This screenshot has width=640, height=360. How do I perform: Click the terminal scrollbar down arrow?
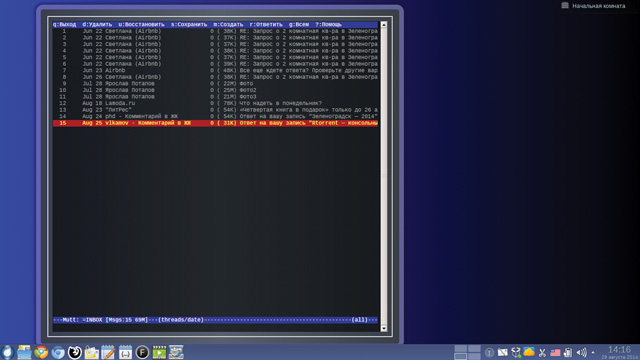[384, 328]
